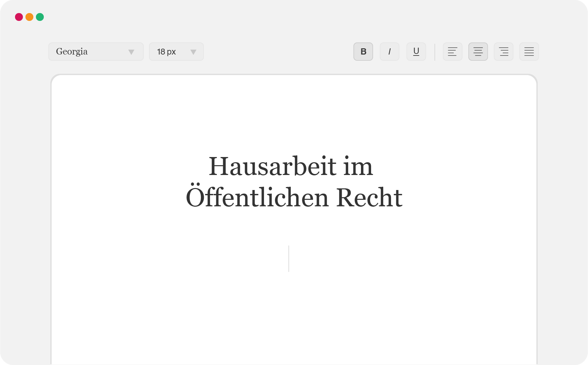Apply italic formatting
Image resolution: width=588 pixels, height=365 pixels.
tap(389, 51)
